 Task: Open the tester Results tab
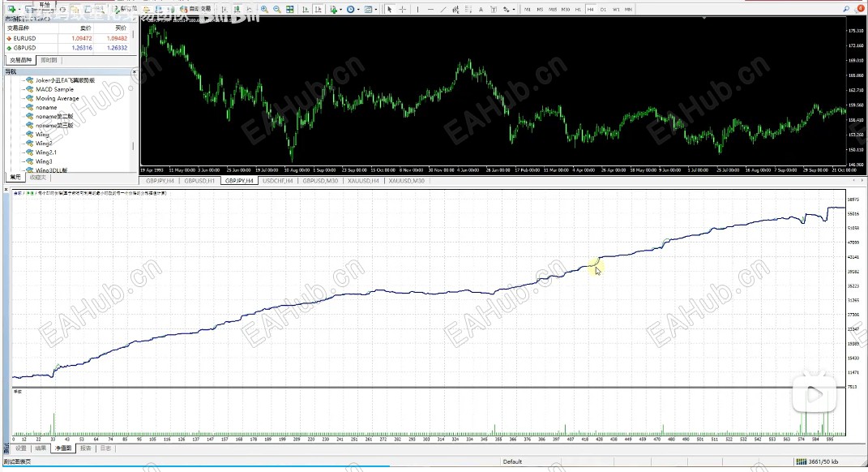[x=41, y=448]
